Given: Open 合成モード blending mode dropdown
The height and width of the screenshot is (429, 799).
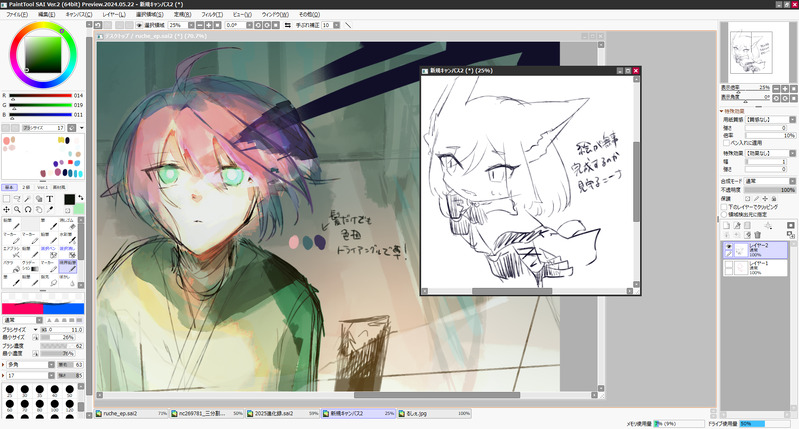Looking at the screenshot, I should (792, 181).
